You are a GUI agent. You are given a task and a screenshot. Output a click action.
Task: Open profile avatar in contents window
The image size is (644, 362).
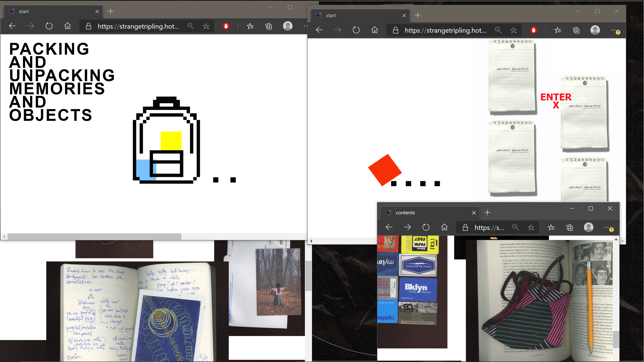pos(588,227)
